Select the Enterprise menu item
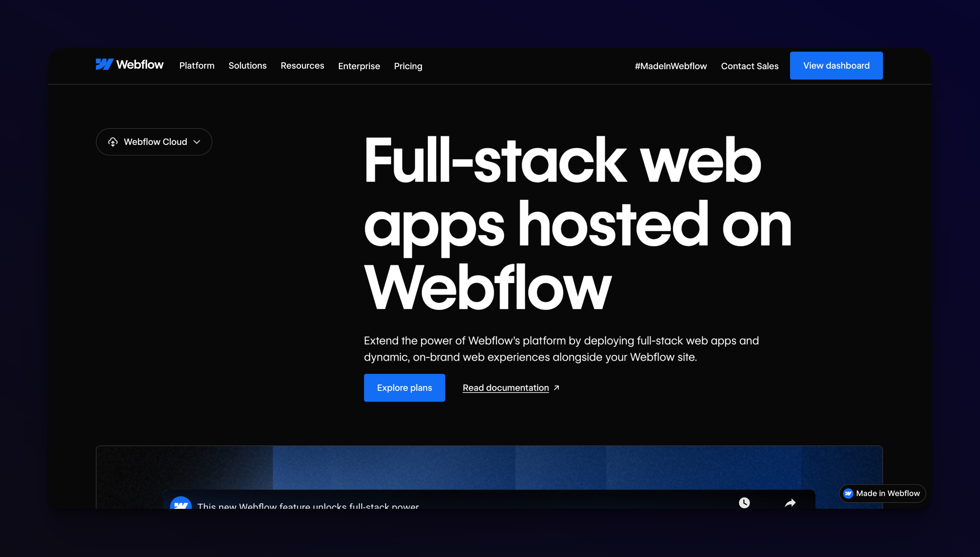Image resolution: width=980 pixels, height=557 pixels. [359, 66]
